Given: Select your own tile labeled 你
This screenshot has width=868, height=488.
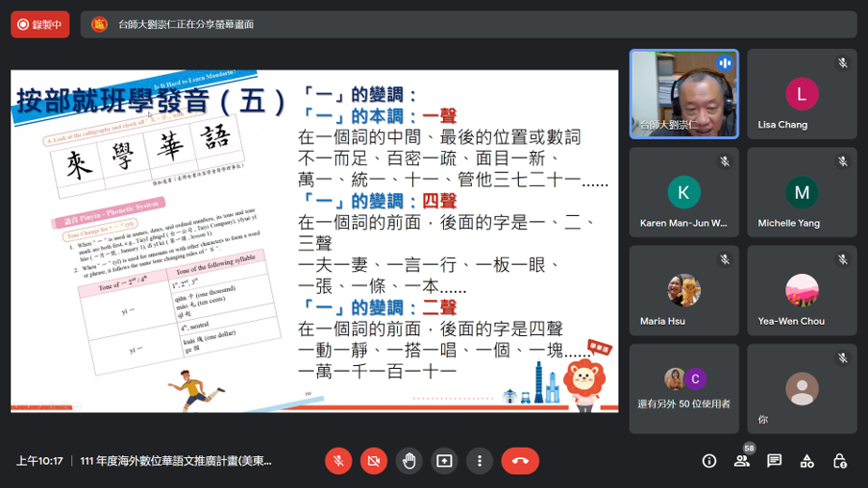Looking at the screenshot, I should coord(802,389).
